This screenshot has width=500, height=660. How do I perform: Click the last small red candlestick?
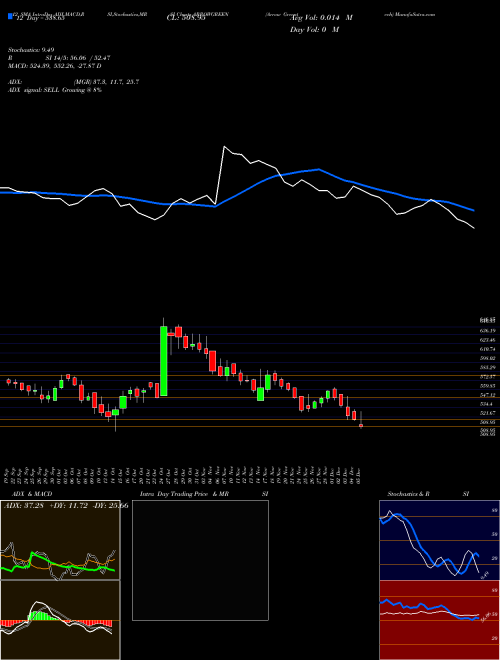coord(361,426)
